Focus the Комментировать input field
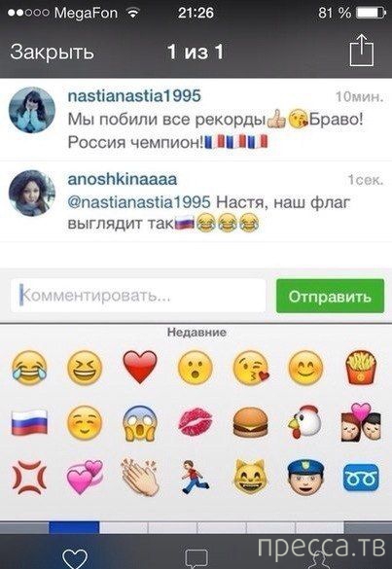 pos(138,296)
